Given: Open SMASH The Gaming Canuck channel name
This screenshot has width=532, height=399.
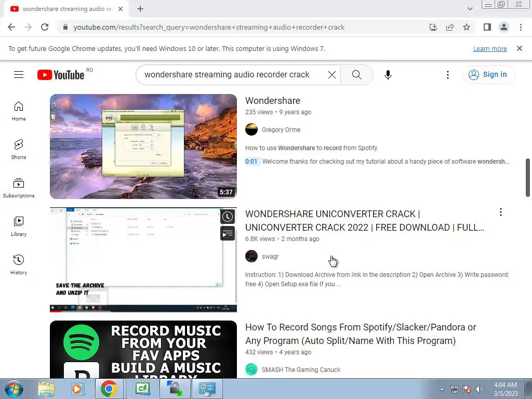Looking at the screenshot, I should (x=301, y=370).
